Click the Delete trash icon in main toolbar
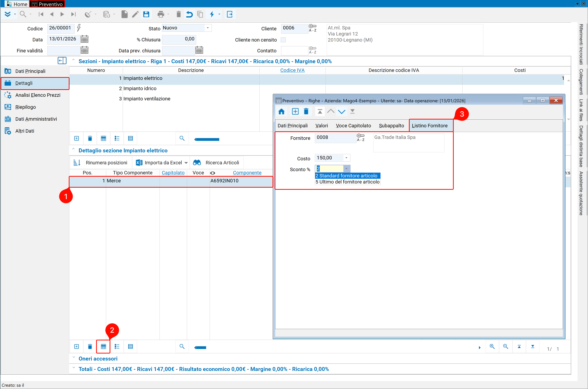This screenshot has width=588, height=389. pyautogui.click(x=178, y=14)
